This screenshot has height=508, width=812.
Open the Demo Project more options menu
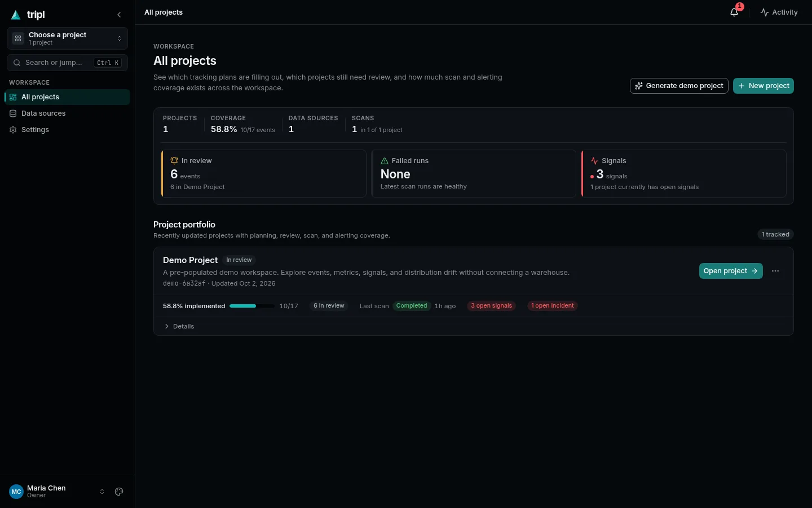(775, 271)
